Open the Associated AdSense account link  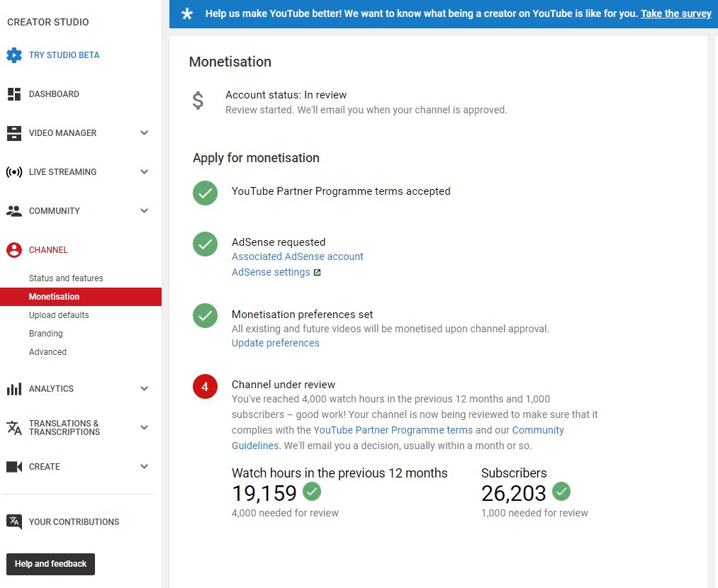(297, 256)
